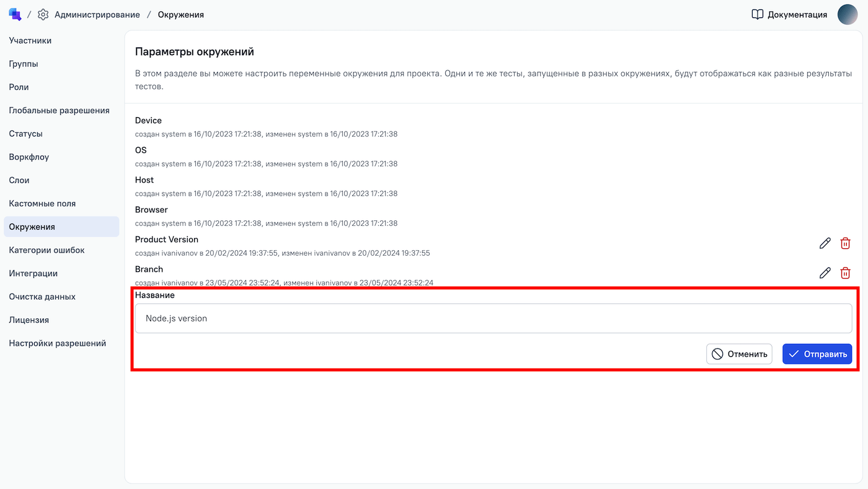Click the Документация book icon
This screenshot has width=868, height=489.
(757, 14)
